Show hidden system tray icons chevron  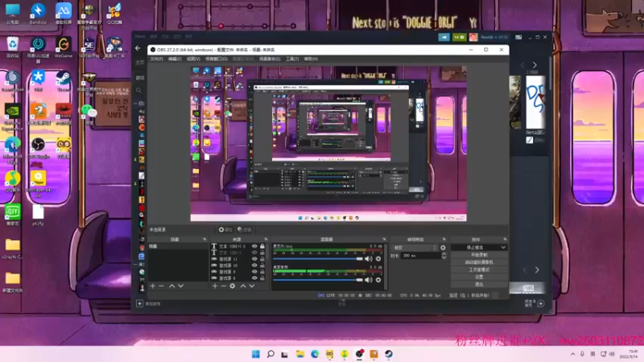click(572, 354)
